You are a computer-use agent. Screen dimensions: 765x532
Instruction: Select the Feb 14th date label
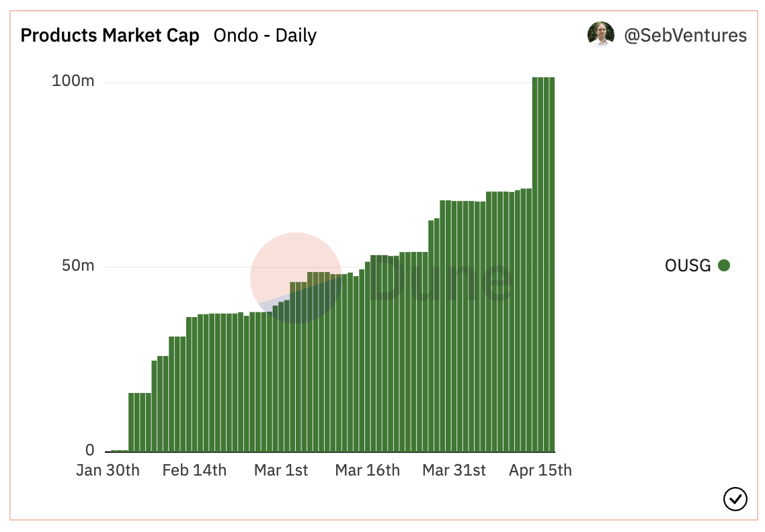[x=194, y=470]
